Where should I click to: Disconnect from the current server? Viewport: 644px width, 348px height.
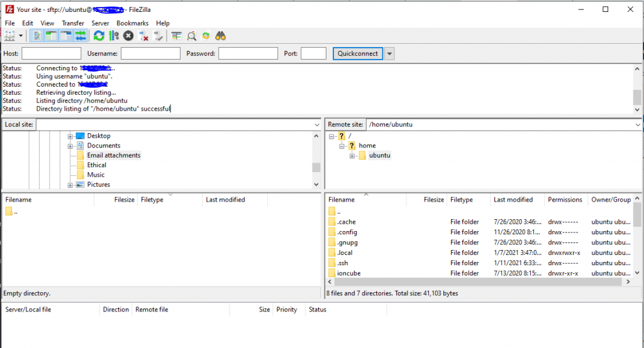coord(143,36)
